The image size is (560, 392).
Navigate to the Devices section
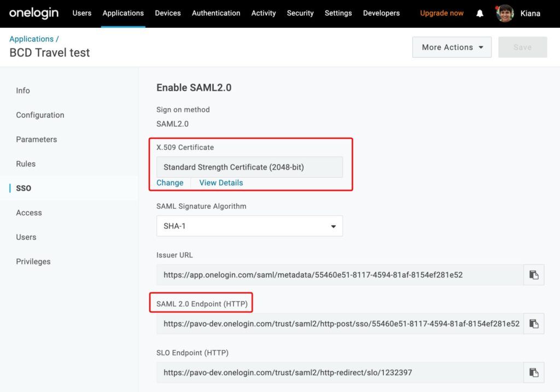pyautogui.click(x=167, y=13)
